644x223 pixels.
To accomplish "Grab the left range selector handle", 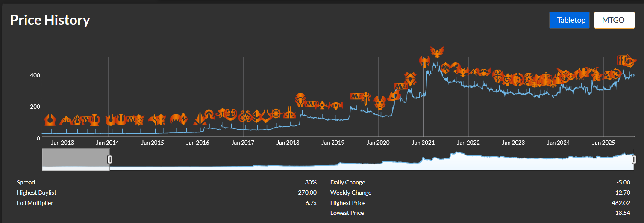I will click(x=109, y=159).
